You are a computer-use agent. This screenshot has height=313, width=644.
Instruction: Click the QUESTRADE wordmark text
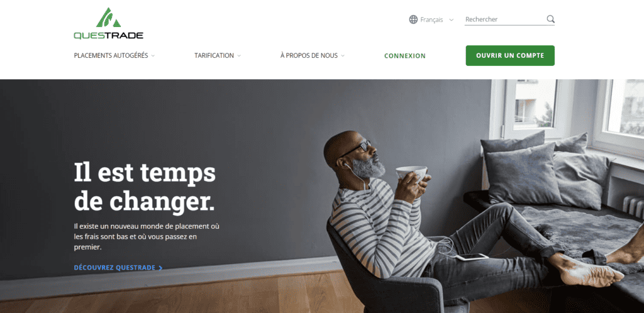[108, 36]
